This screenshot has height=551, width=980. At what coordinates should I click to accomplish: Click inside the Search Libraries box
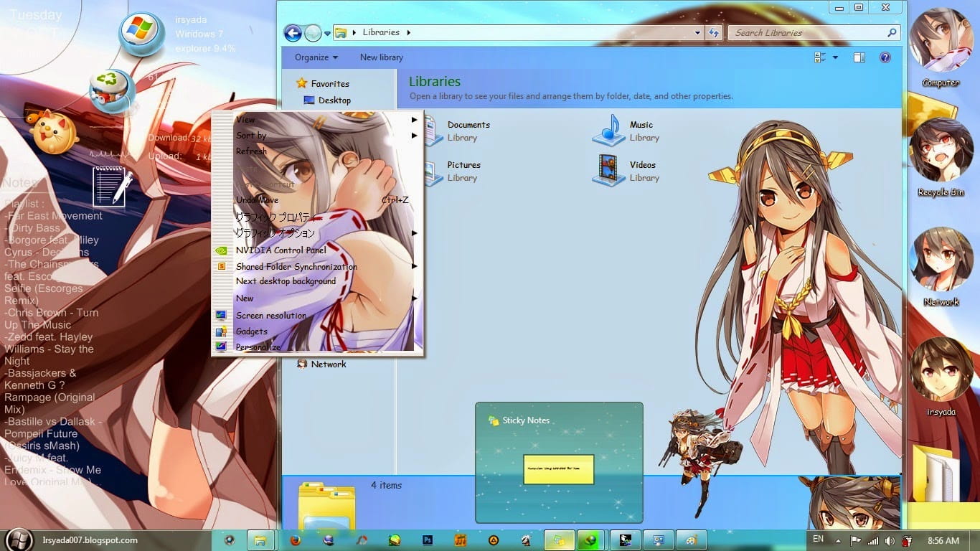[x=796, y=32]
